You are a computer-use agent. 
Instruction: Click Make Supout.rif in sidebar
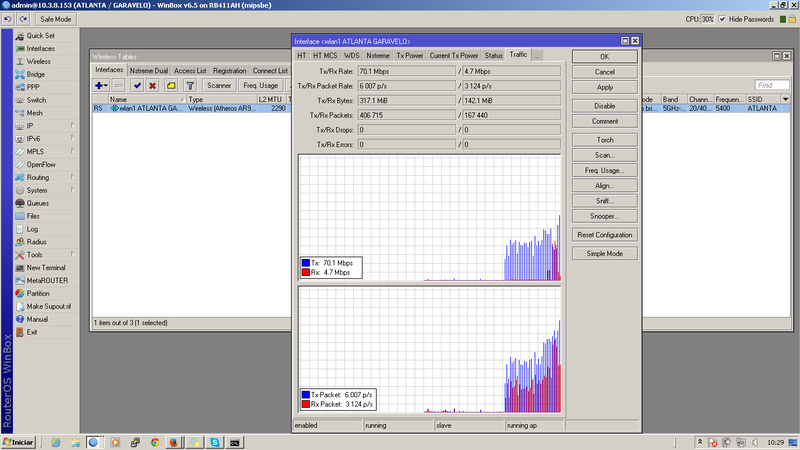[x=48, y=306]
